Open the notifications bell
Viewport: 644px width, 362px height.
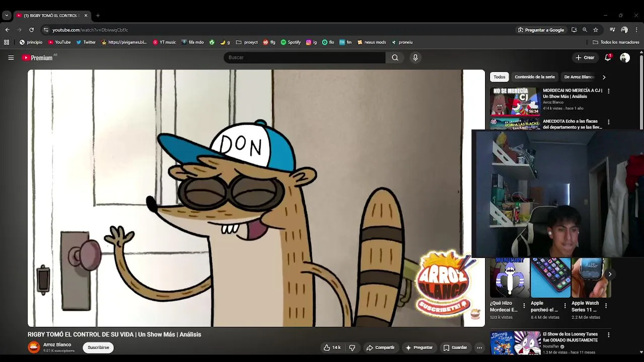pyautogui.click(x=608, y=58)
